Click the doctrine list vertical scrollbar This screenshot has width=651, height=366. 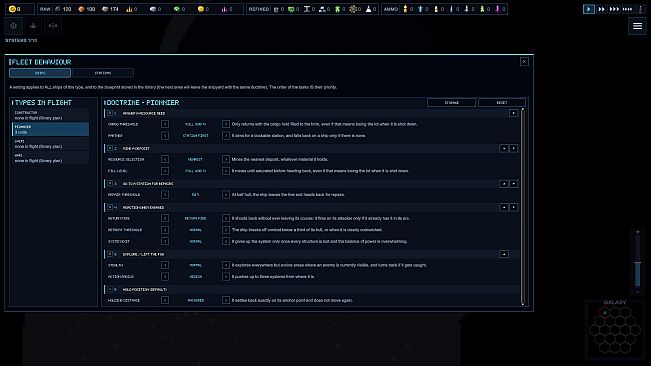tap(522, 207)
